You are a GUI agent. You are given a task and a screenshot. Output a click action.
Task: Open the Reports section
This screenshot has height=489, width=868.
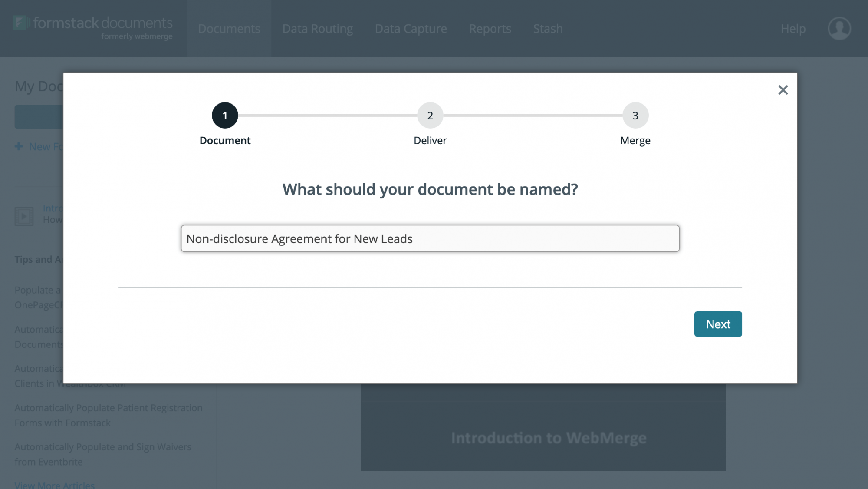tap(490, 29)
